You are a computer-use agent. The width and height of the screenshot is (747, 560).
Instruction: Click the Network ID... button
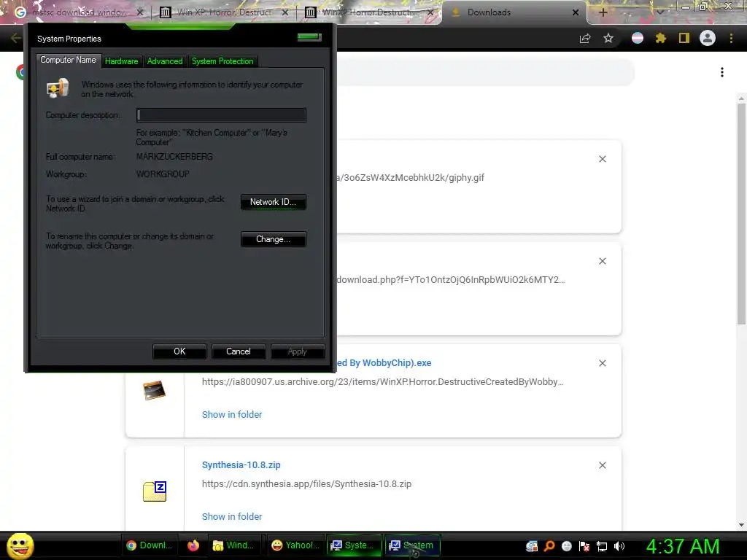(x=273, y=202)
